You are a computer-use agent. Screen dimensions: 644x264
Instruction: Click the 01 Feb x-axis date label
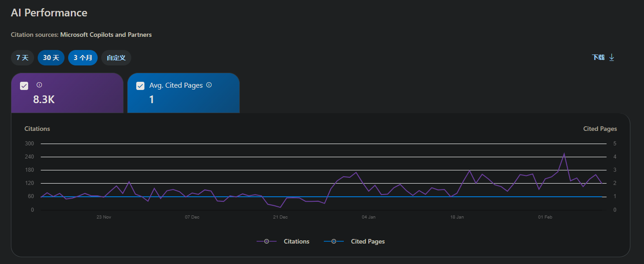pyautogui.click(x=545, y=217)
